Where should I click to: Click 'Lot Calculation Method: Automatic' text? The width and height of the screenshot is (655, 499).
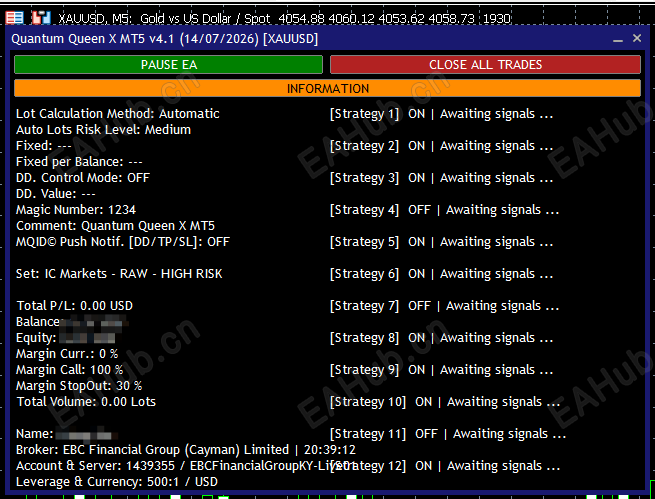[118, 114]
